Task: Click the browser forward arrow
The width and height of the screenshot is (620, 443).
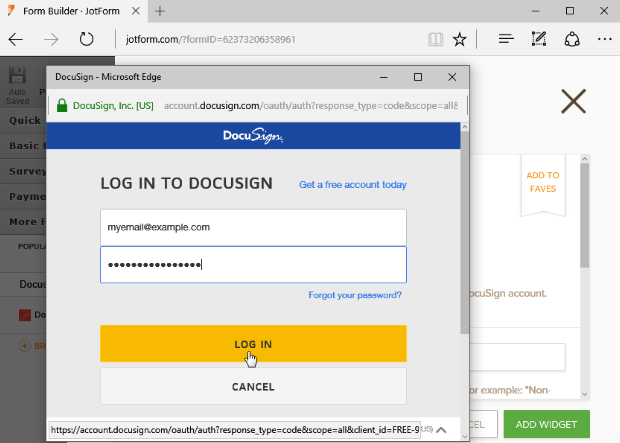Action: [51, 40]
